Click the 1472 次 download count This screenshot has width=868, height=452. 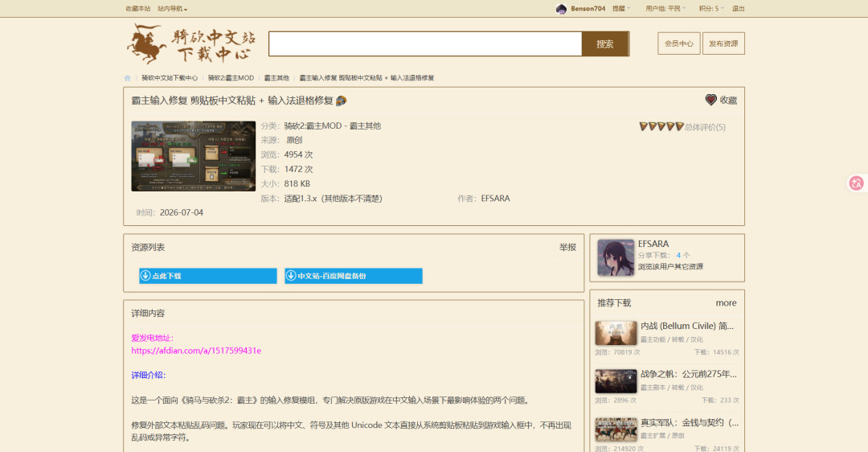[298, 169]
